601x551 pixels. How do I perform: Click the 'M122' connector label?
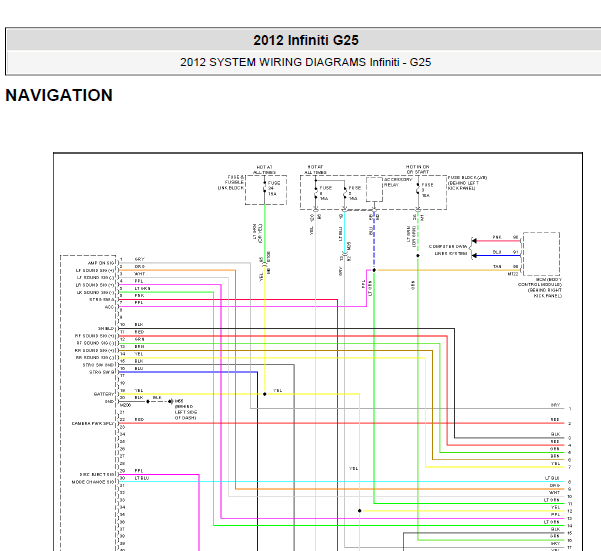pyautogui.click(x=513, y=274)
